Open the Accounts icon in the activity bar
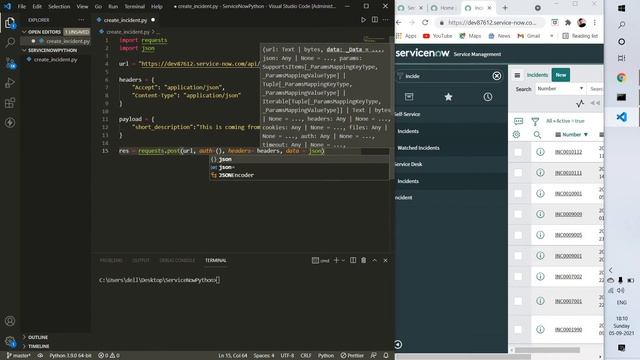This screenshot has width=640, height=360. [x=10, y=321]
